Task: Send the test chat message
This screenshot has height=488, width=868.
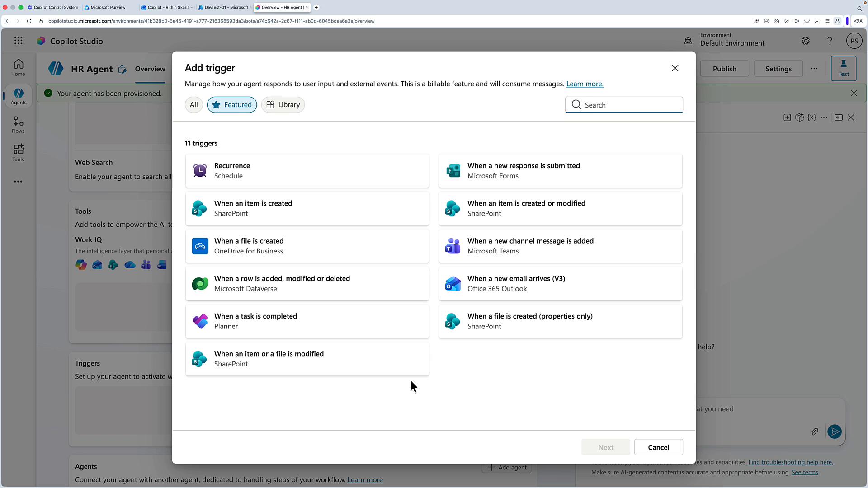Action: tap(835, 432)
